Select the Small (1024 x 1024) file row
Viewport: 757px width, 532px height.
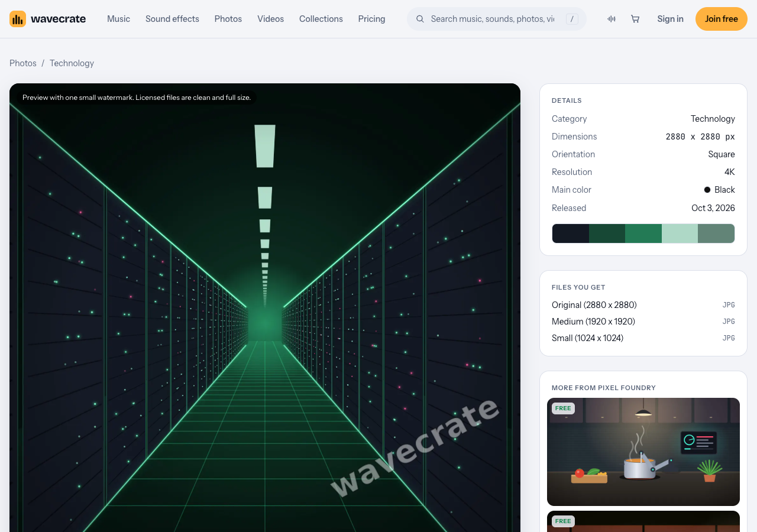(x=643, y=338)
